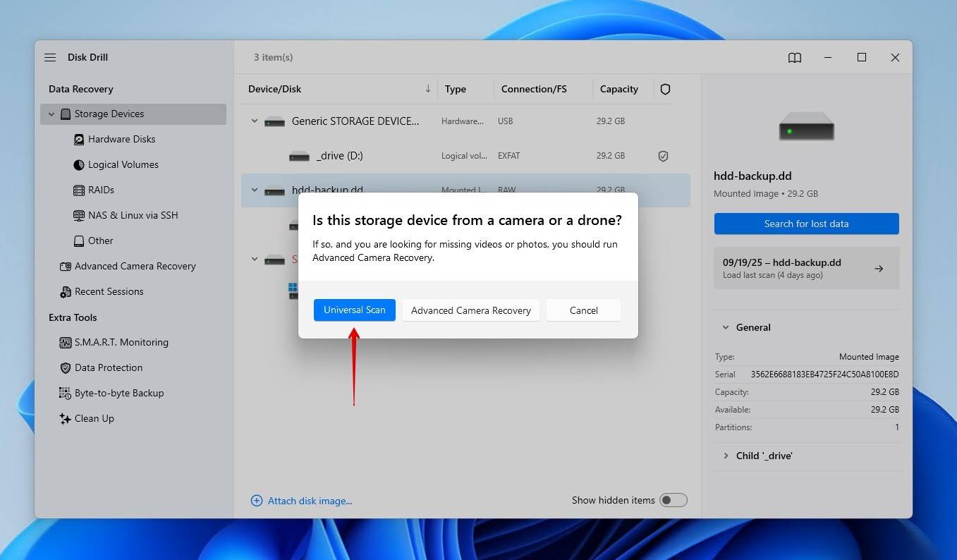
Task: Select Hardware Disks in the sidebar
Action: click(121, 139)
